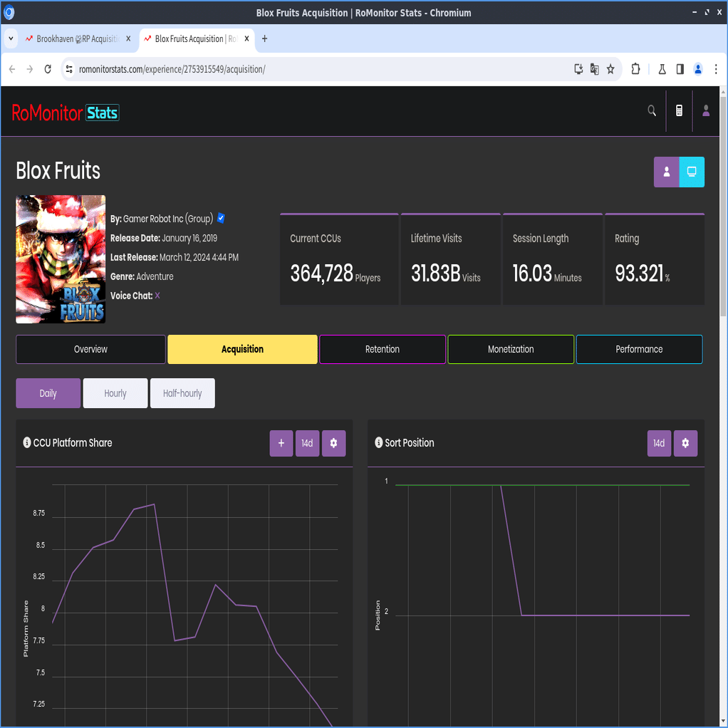Open the Chromium profile avatar
This screenshot has width=728, height=728.
pos(698,69)
